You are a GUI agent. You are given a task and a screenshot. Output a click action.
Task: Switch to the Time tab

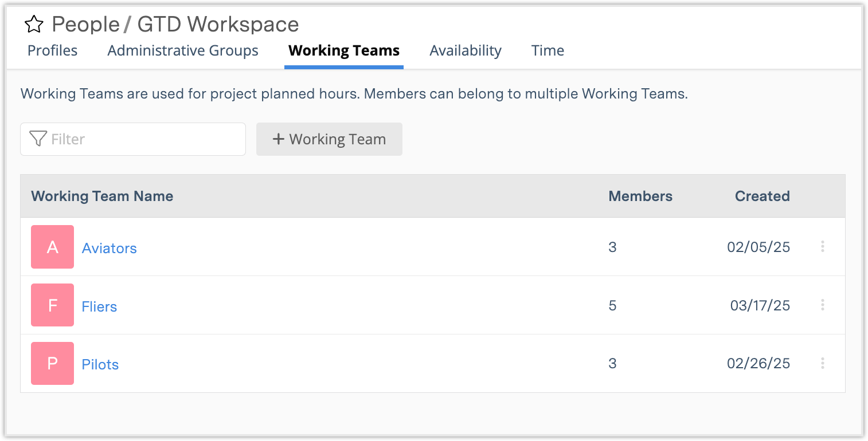tap(548, 50)
